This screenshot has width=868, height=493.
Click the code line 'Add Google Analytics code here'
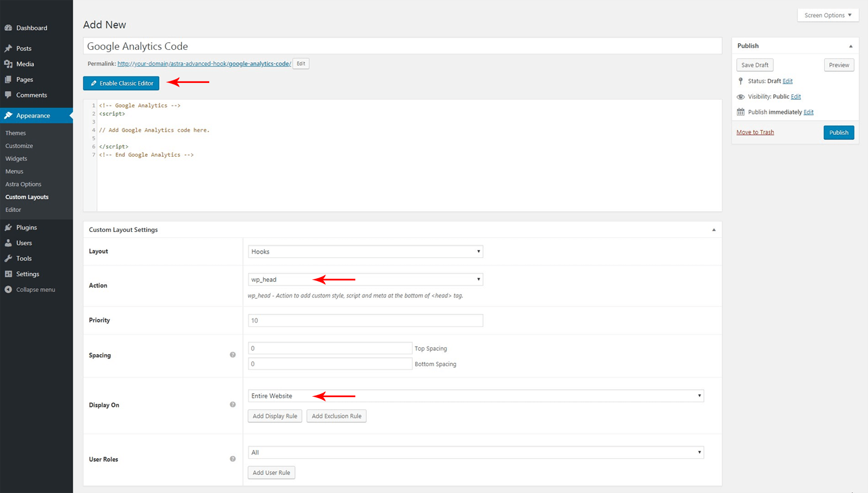click(154, 130)
